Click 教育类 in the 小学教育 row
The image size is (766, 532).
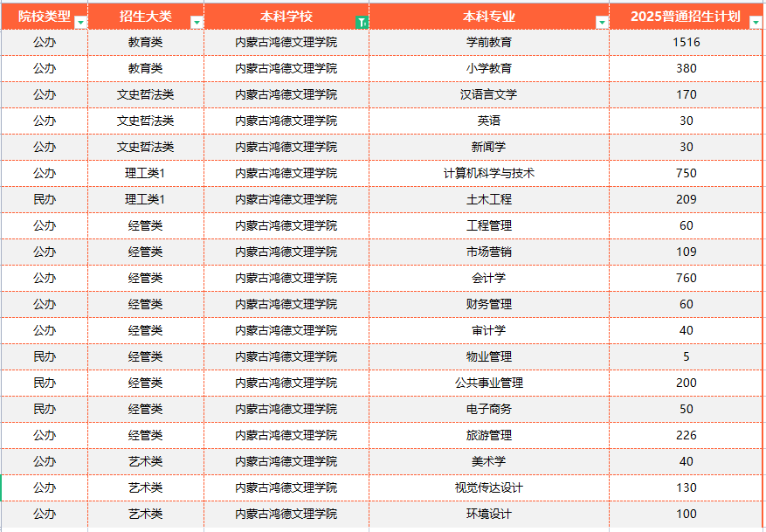(145, 68)
